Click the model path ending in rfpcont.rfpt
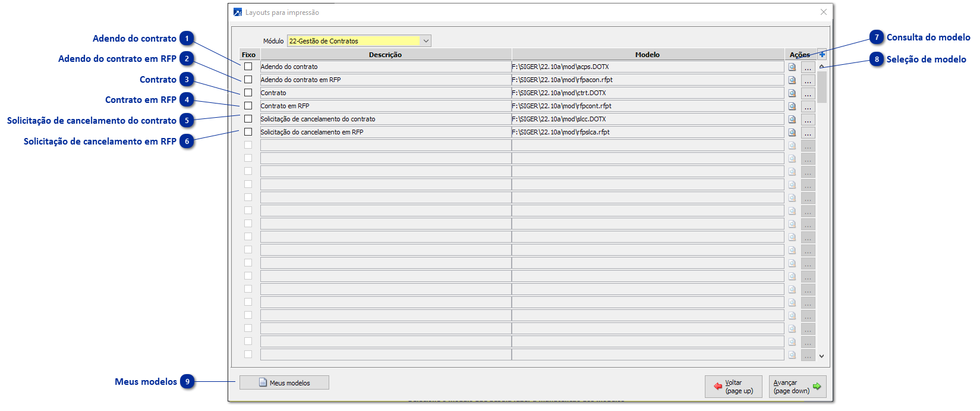The image size is (980, 411). [x=648, y=106]
